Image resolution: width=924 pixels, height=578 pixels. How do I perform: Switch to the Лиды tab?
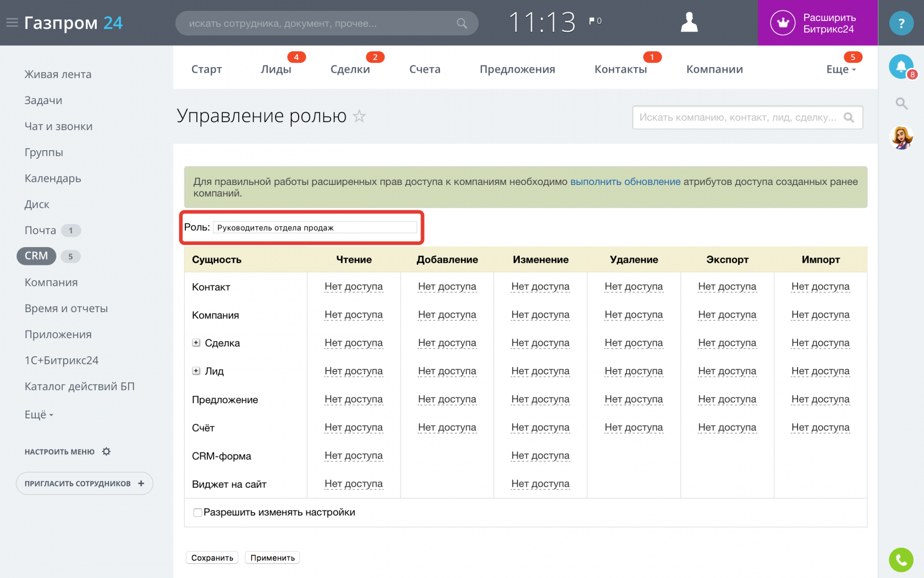pos(276,69)
